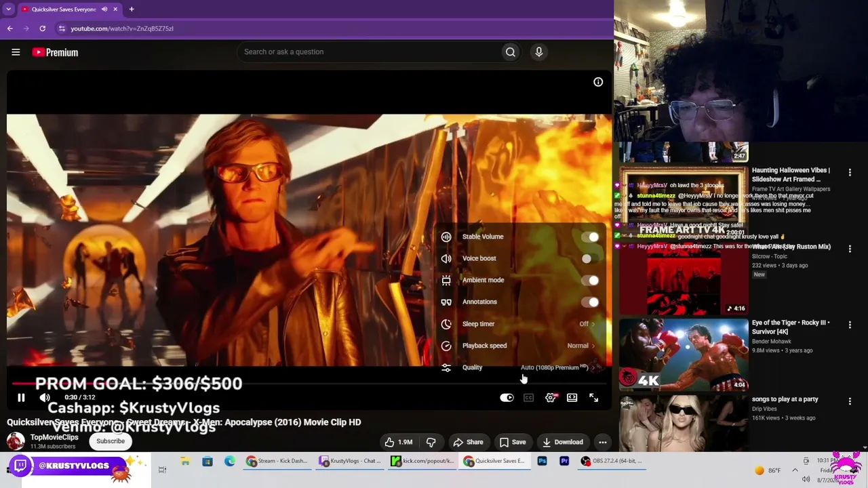Open more options for Eye of the Tiger
Viewport: 868px width, 488px height.
coord(850,325)
